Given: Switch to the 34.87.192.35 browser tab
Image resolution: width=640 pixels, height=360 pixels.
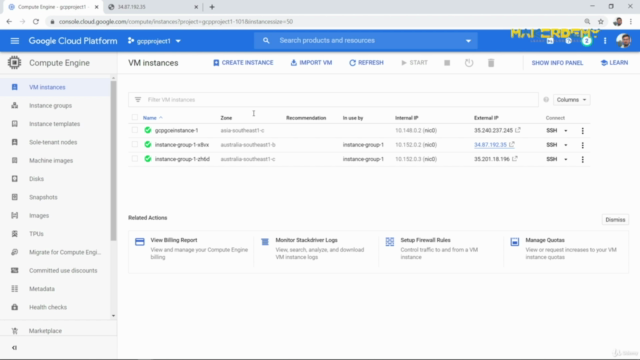Looking at the screenshot, I should pyautogui.click(x=153, y=7).
